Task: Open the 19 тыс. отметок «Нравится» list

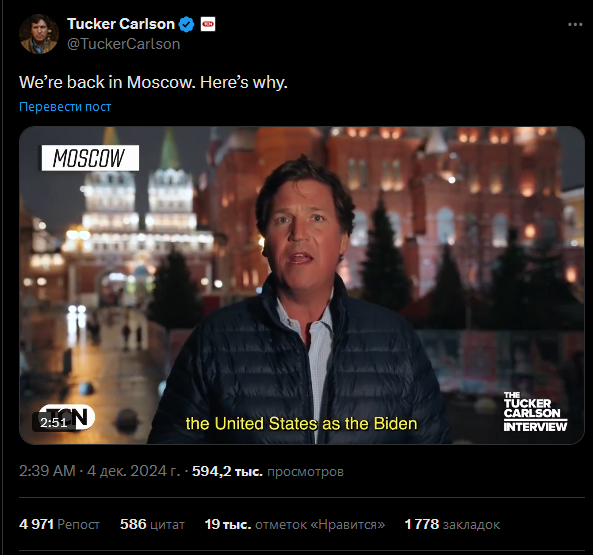Action: (295, 524)
